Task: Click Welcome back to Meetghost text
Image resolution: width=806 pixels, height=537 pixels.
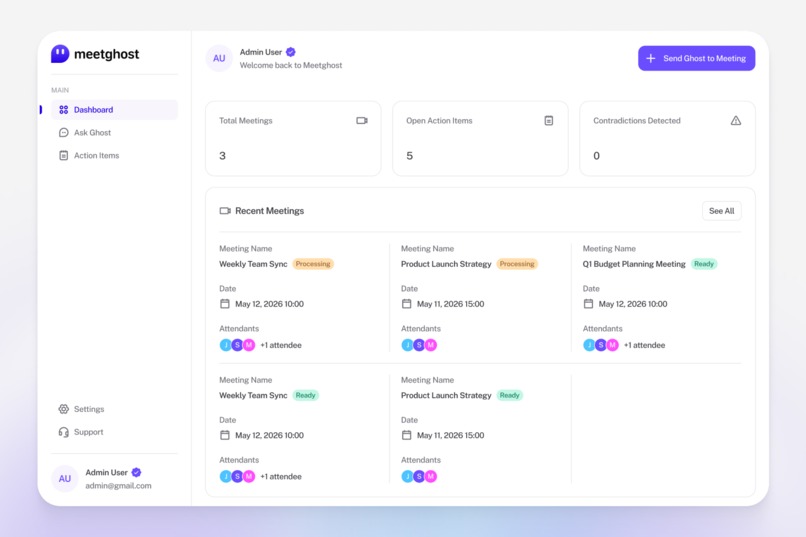Action: 291,65
